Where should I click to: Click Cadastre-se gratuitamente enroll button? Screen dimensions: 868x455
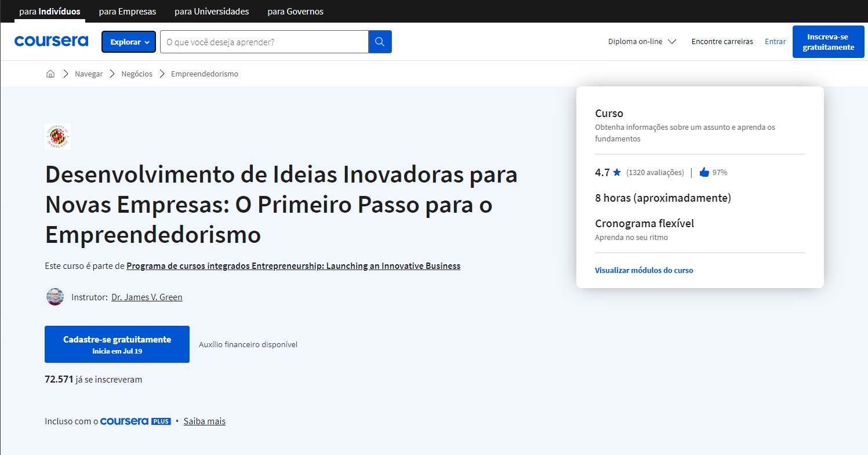[x=117, y=344]
